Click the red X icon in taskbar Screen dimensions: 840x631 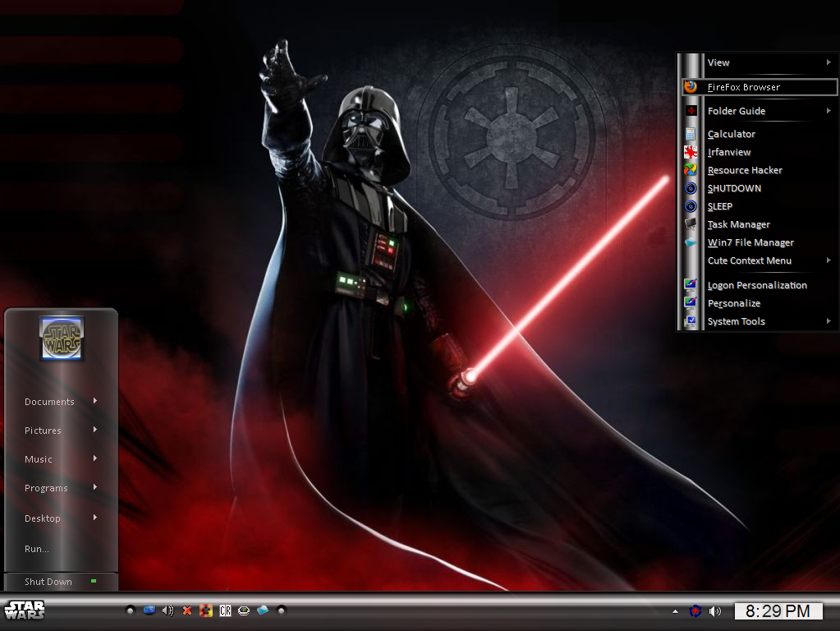tap(187, 610)
